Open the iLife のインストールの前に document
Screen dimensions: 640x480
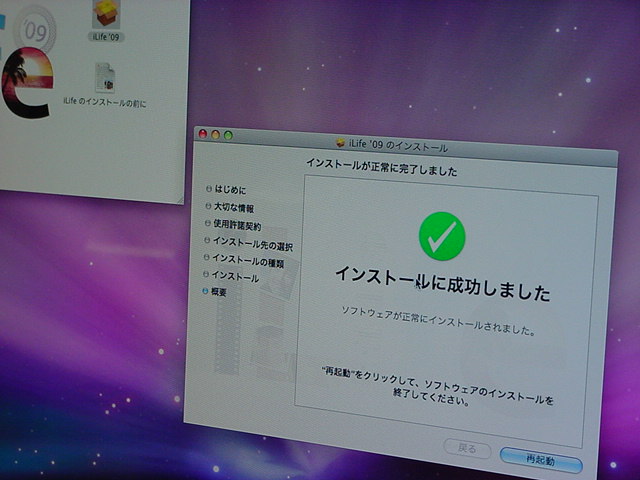[x=105, y=78]
